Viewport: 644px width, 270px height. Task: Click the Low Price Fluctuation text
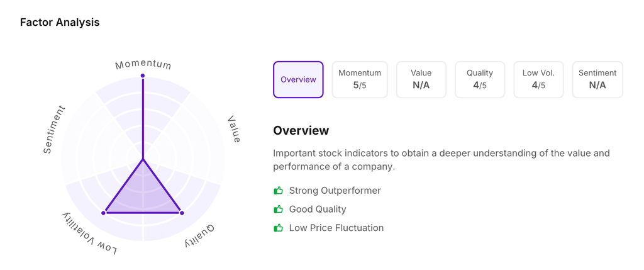tap(336, 228)
